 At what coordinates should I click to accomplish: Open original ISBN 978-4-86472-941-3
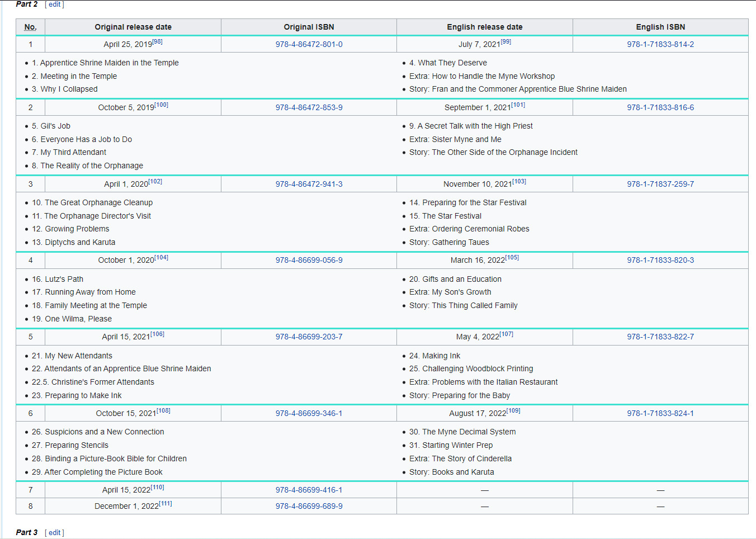pos(309,184)
